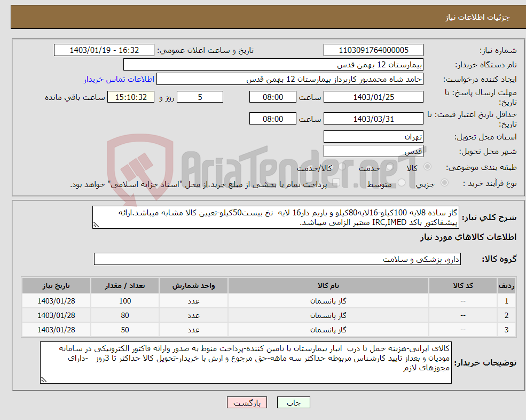Click the row number 3 cell
Viewport: 526px width, 420px height.
tap(506, 330)
